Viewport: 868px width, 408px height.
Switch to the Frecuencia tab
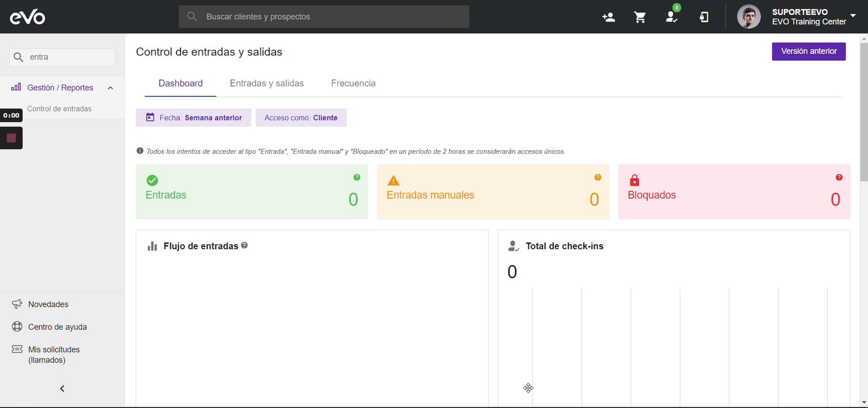click(353, 83)
